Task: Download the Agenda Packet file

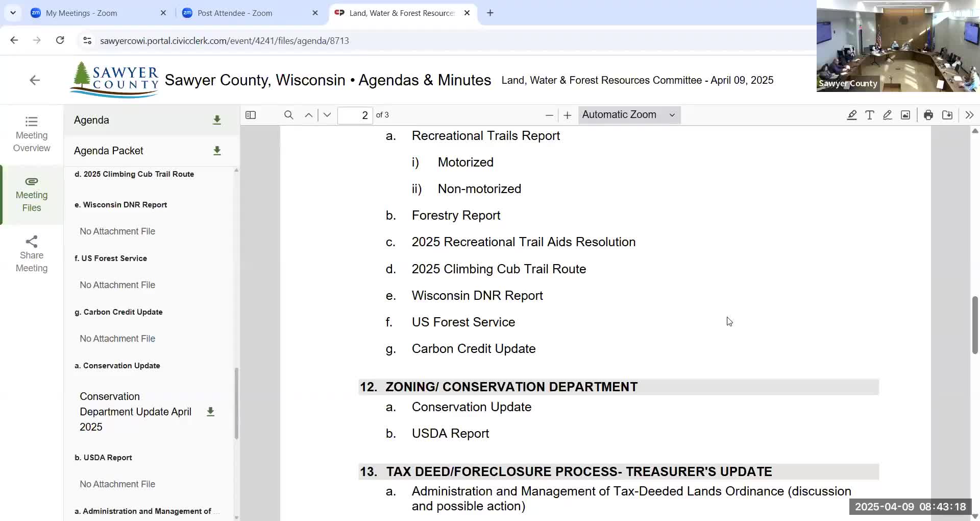Action: (217, 151)
